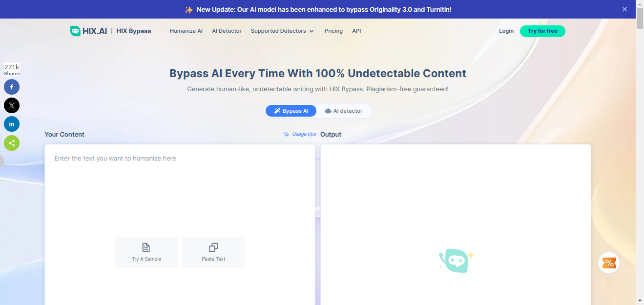Image resolution: width=644 pixels, height=305 pixels.
Task: Open the discount coupon floating icon
Action: (609, 263)
